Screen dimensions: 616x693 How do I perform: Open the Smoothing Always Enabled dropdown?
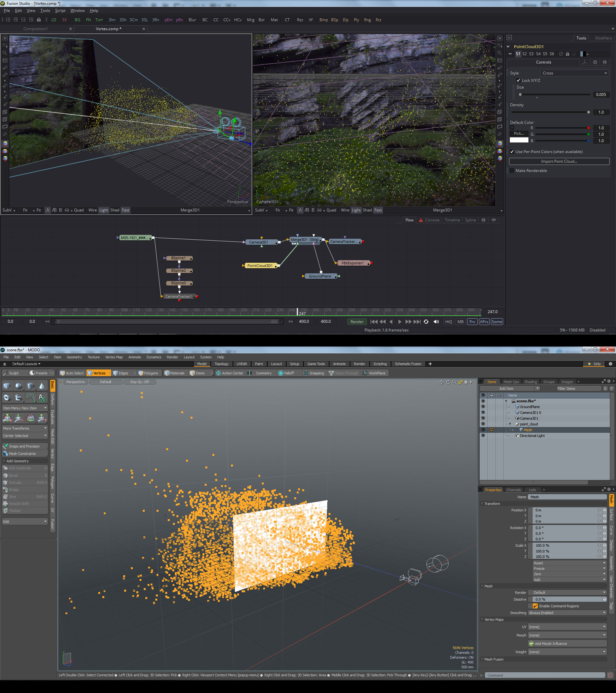(x=567, y=613)
